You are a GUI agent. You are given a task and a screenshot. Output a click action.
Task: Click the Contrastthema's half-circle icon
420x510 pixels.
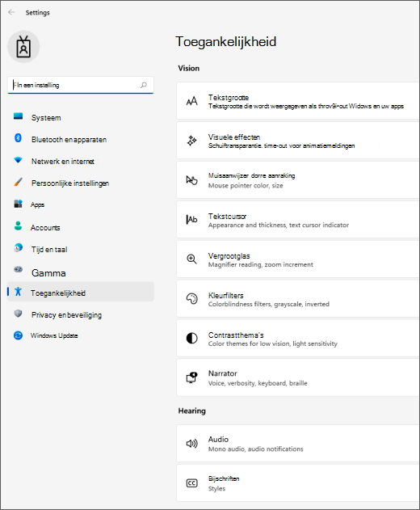[x=191, y=339]
